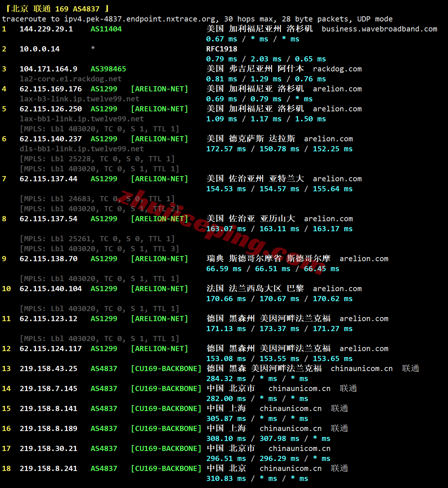The width and height of the screenshot is (448, 488).
Task: Click latency value 296.51 ms
Action: click(x=226, y=458)
